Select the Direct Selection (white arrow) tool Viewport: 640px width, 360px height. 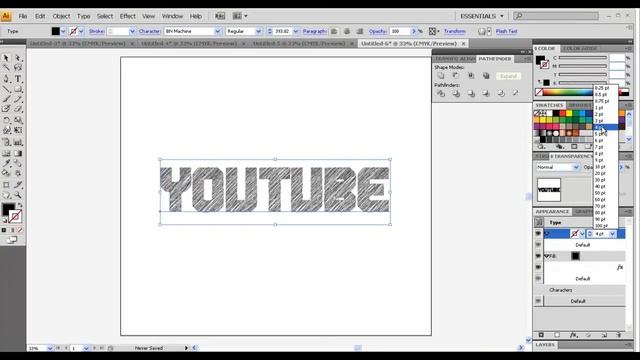click(x=18, y=58)
